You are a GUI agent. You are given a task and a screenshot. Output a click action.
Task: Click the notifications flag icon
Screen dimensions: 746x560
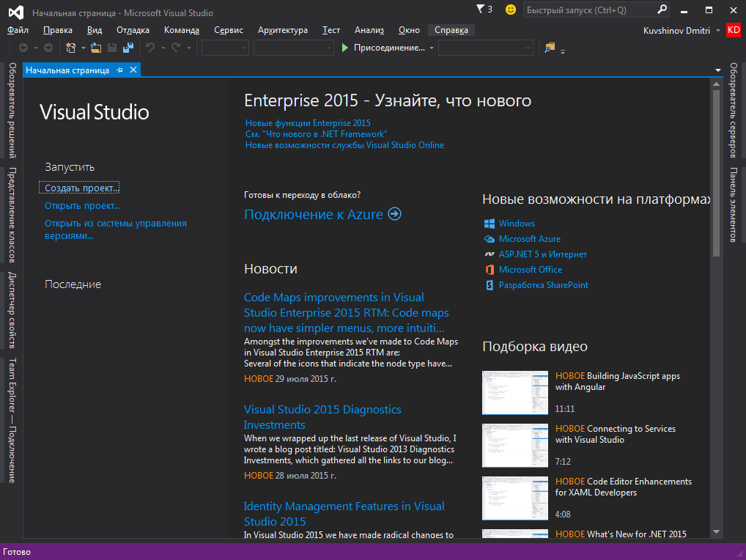[x=481, y=10]
